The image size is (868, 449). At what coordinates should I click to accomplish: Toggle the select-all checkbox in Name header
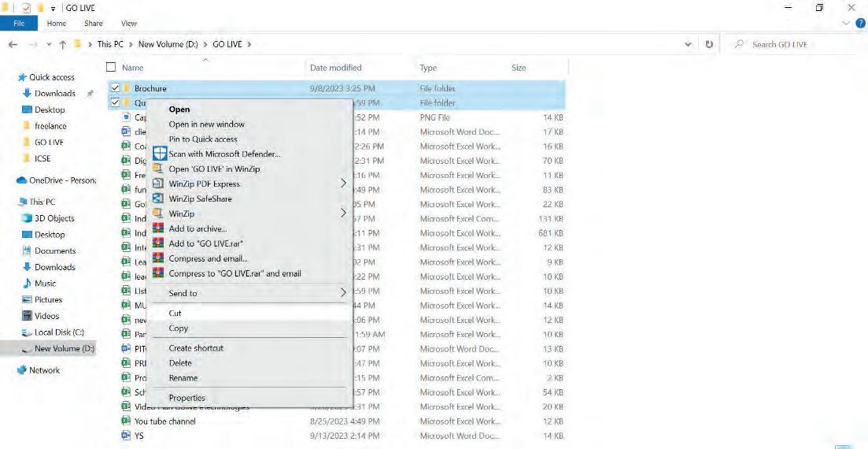pos(111,67)
